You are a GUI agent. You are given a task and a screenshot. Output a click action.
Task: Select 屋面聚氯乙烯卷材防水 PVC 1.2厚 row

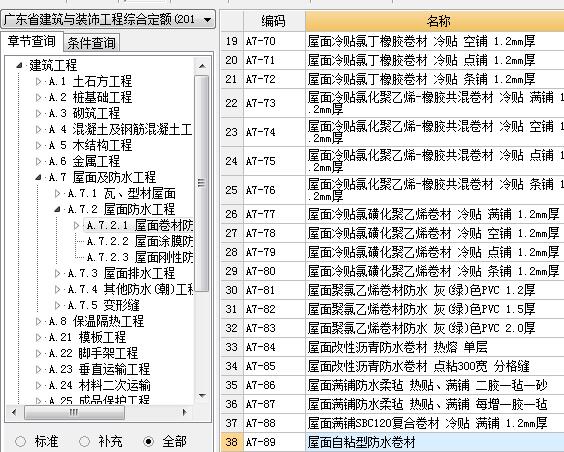tap(435, 290)
